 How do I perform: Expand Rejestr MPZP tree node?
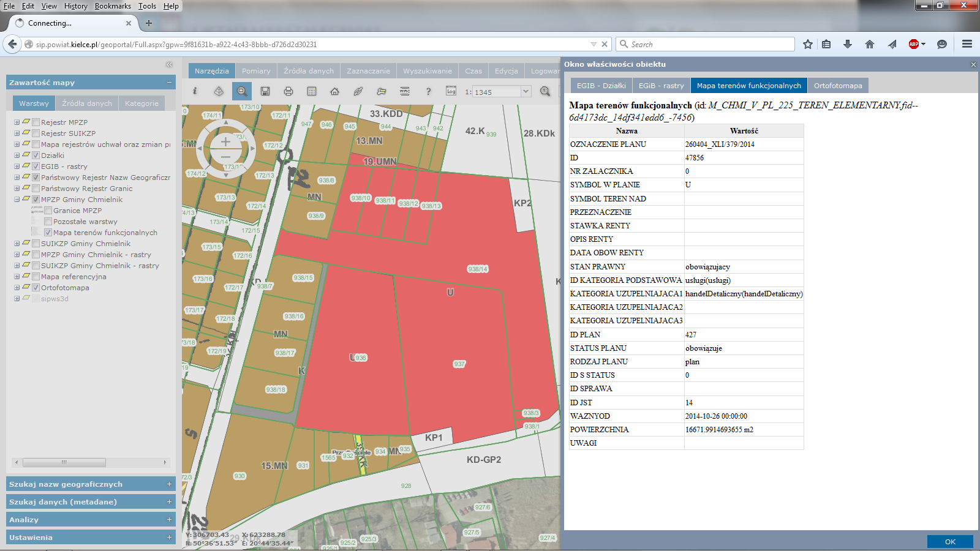17,122
